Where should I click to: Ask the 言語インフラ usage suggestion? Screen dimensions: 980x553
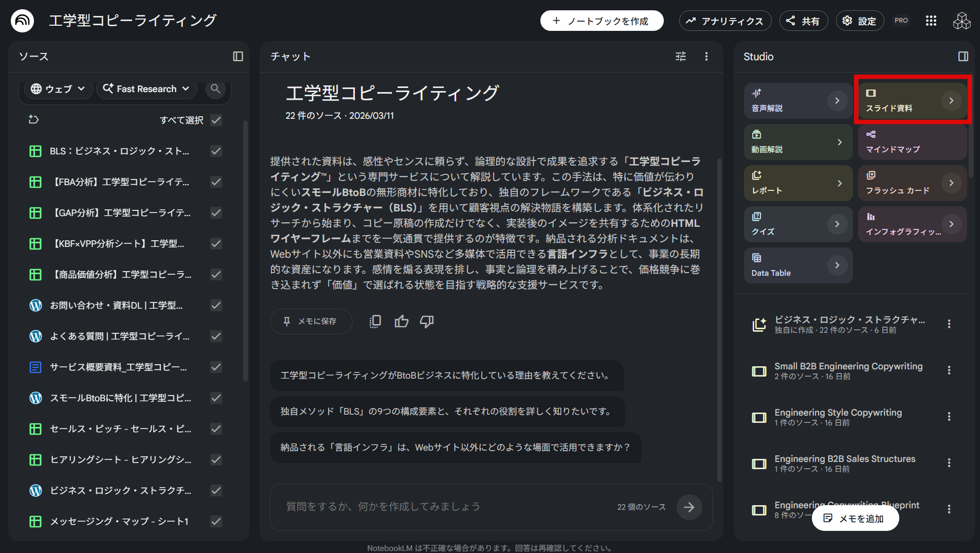coord(456,448)
